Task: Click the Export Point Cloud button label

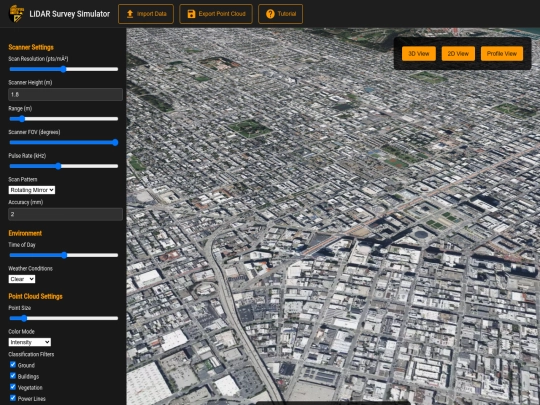Action: tap(222, 14)
